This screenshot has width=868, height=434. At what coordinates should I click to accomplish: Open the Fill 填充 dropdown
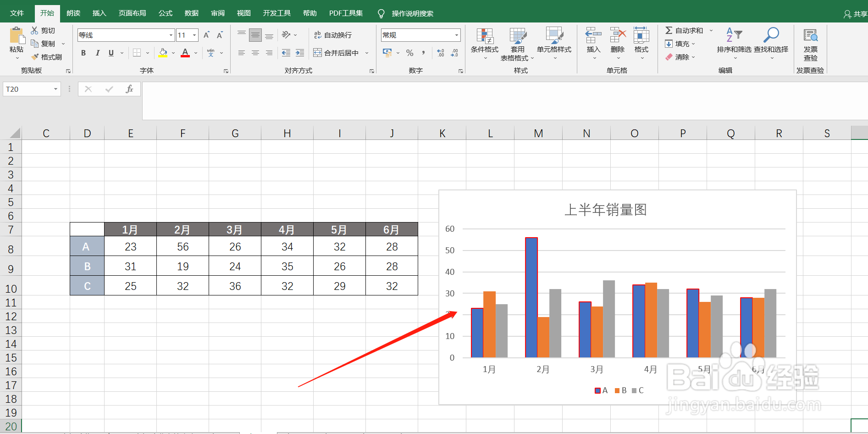coord(680,44)
